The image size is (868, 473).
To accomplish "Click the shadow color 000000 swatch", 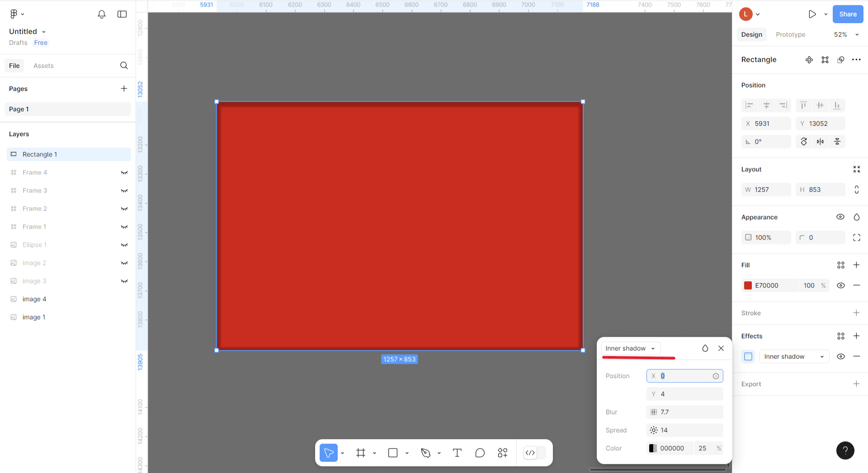I will tap(653, 448).
